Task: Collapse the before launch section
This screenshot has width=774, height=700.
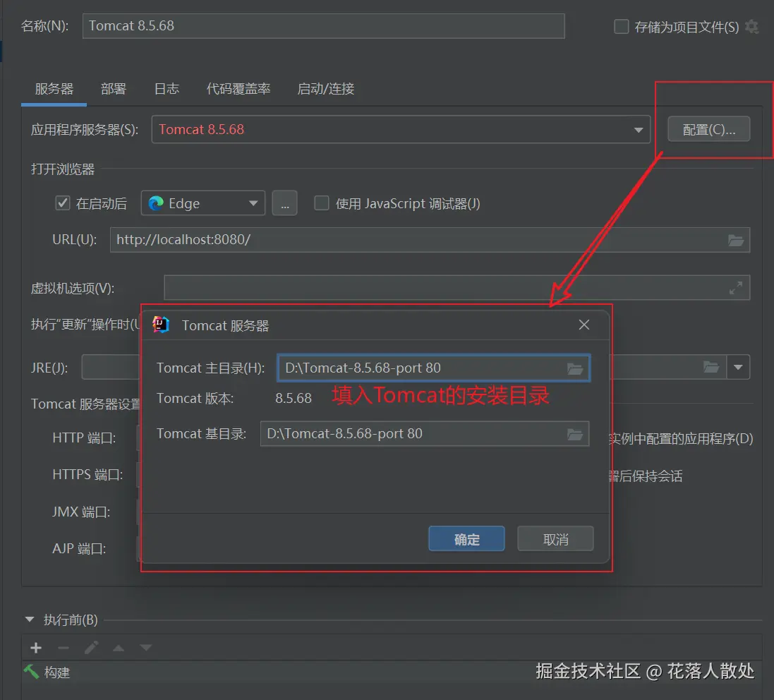Action: 30,620
